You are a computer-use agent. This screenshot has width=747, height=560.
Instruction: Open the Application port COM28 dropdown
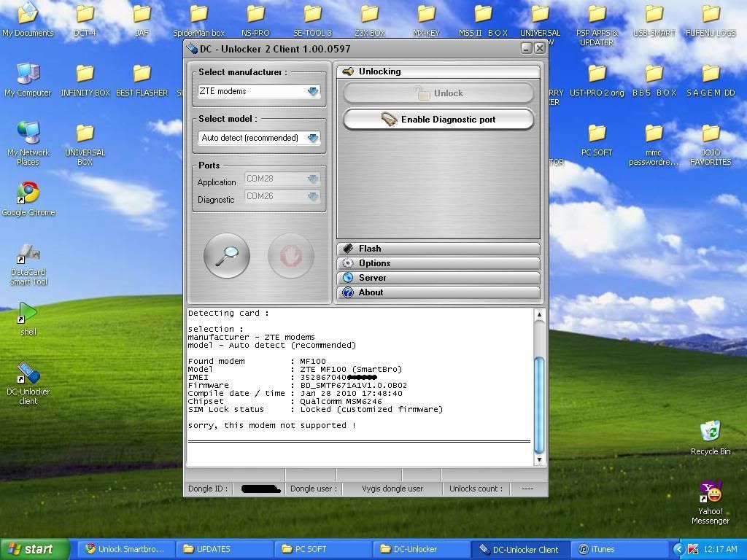pos(312,179)
